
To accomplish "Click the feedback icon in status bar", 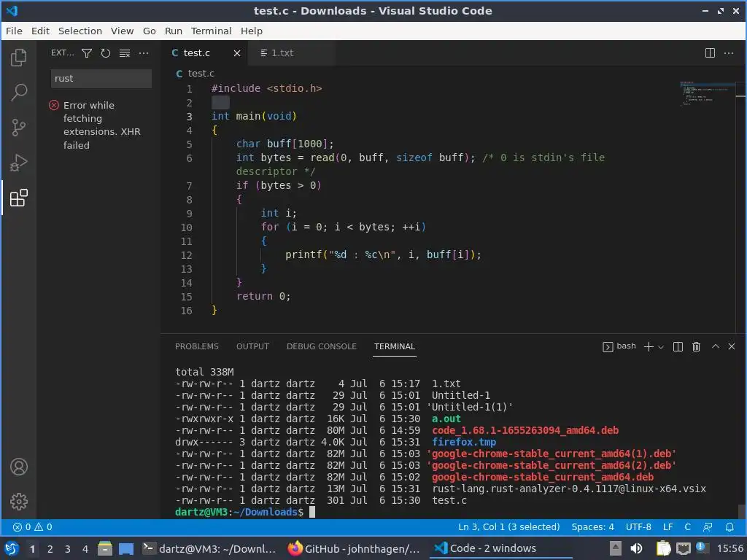I will point(708,526).
